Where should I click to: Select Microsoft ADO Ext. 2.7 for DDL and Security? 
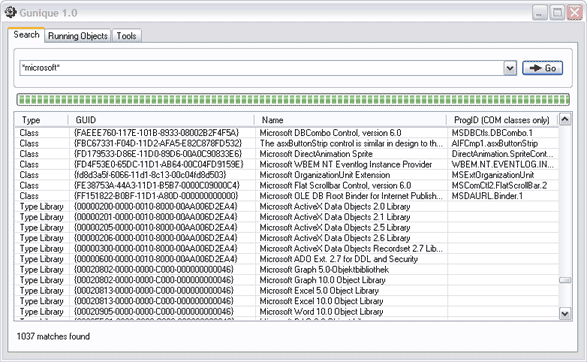point(338,259)
